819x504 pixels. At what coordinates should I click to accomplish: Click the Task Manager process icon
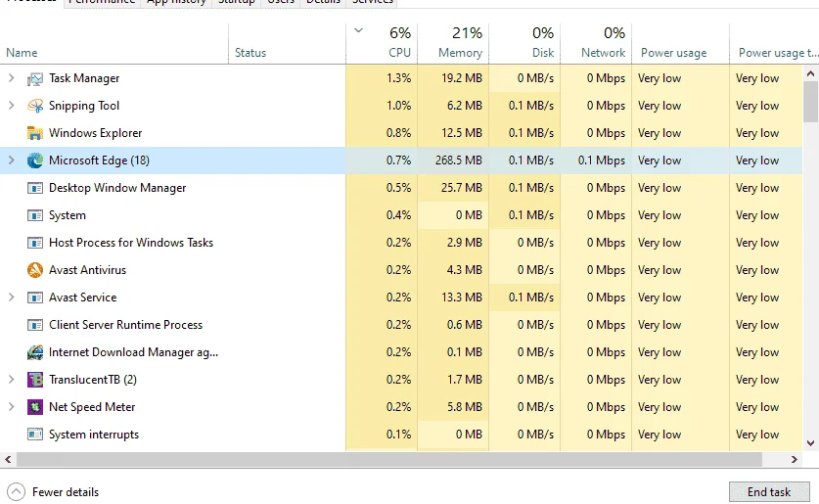pyautogui.click(x=35, y=78)
